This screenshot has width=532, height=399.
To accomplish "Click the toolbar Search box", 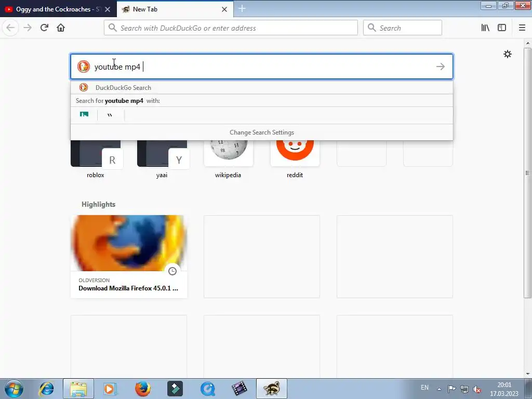I will click(x=403, y=28).
